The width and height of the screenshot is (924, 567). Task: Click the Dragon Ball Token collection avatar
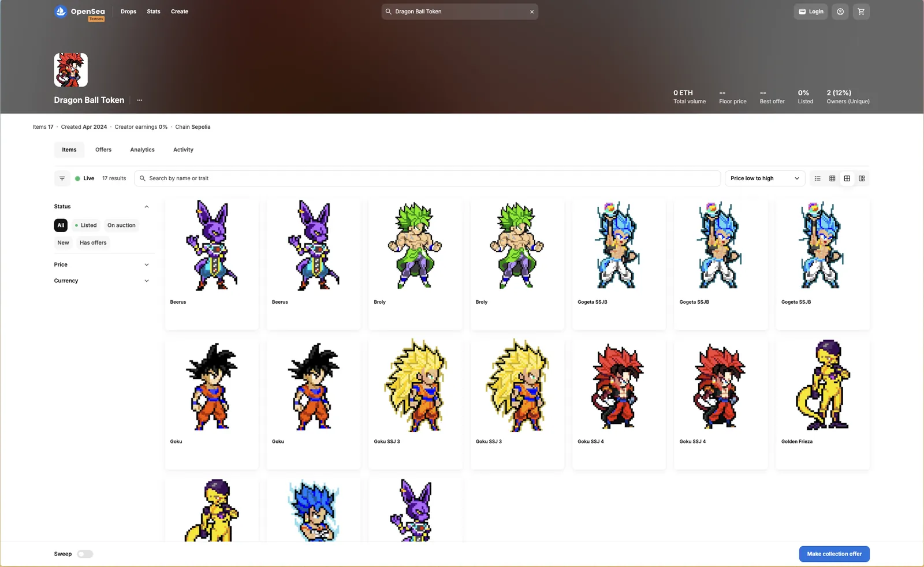click(71, 70)
